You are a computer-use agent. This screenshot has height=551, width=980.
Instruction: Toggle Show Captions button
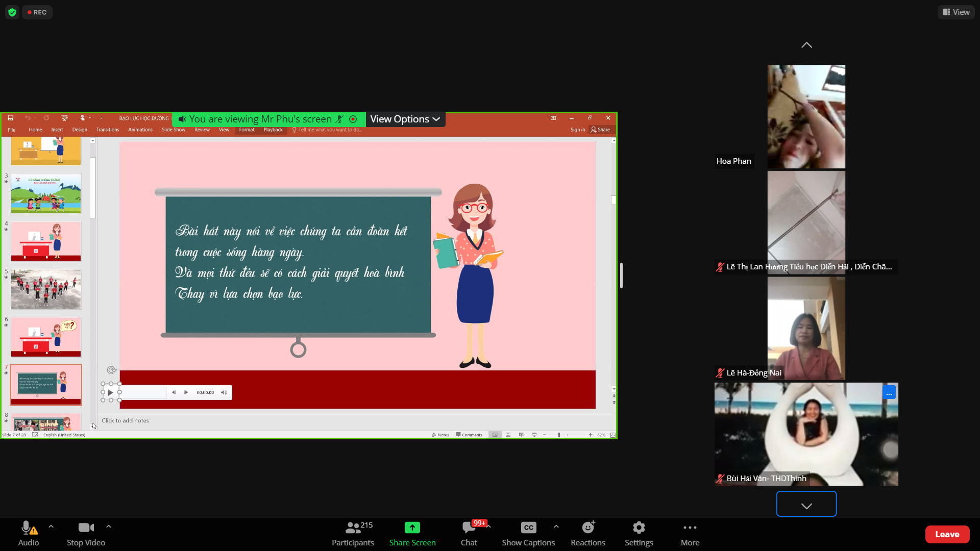click(x=528, y=534)
